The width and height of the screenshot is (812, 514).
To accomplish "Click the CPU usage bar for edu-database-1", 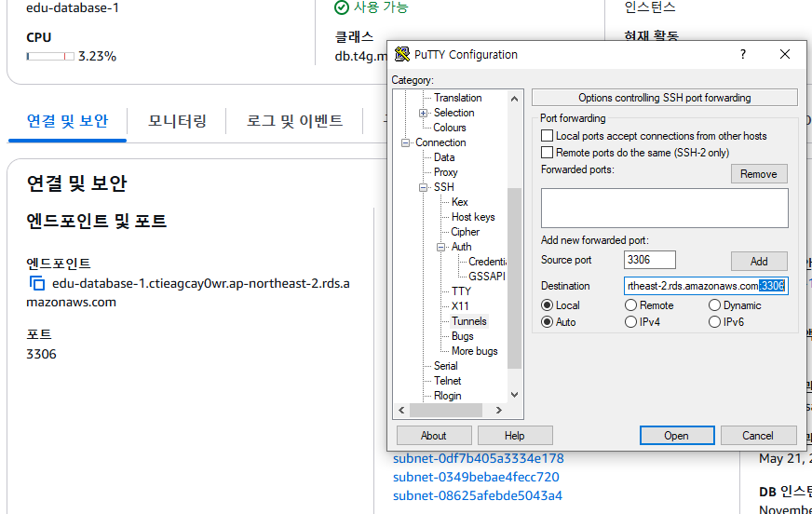I will (50, 56).
